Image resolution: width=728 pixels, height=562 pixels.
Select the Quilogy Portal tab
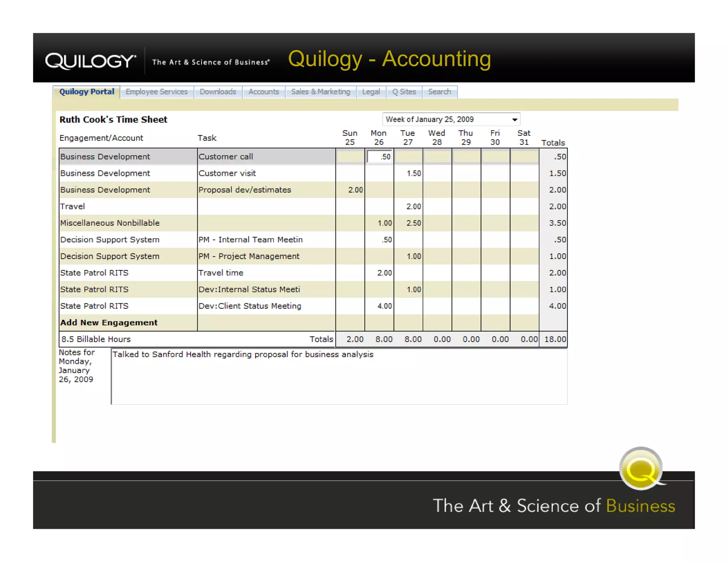pos(87,92)
